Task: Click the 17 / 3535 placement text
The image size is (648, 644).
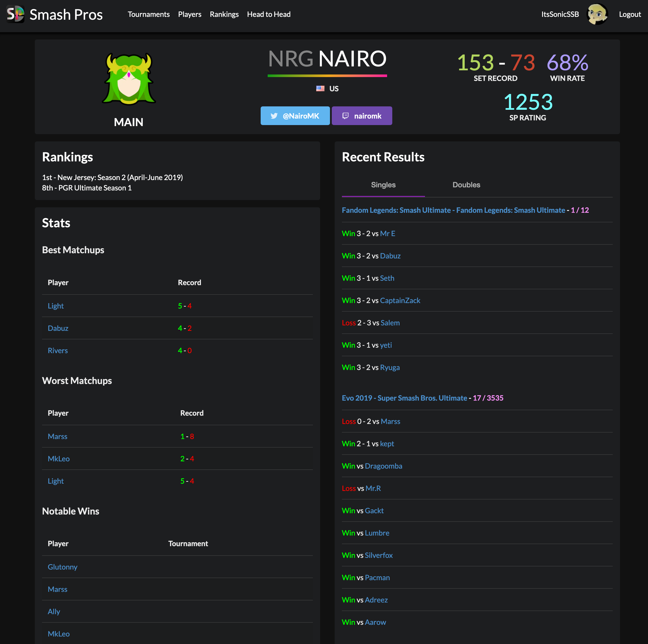Action: [x=488, y=398]
